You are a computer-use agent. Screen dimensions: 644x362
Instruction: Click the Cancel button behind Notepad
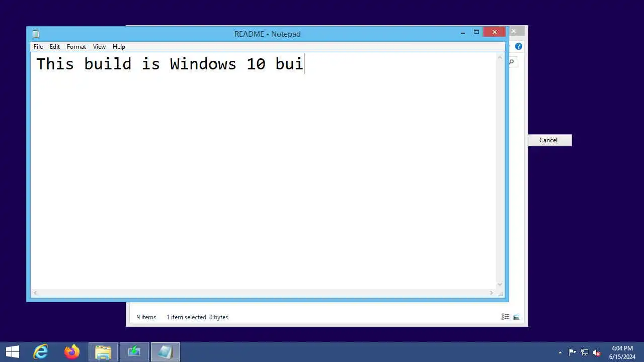[549, 140]
